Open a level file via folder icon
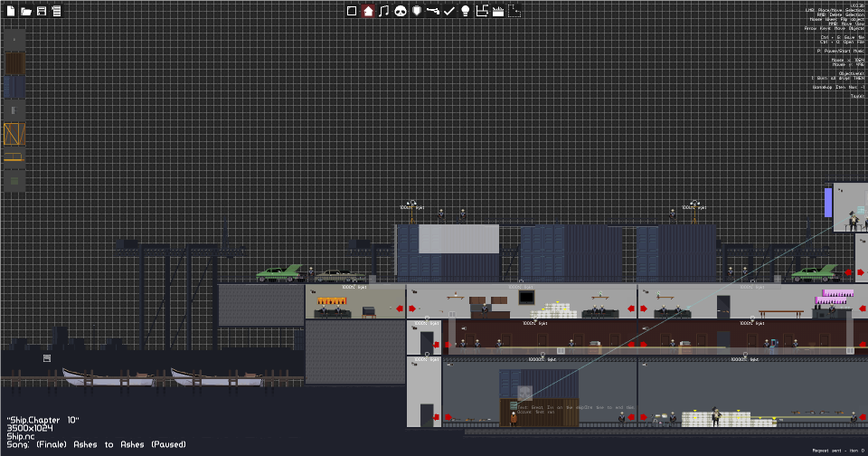This screenshot has height=456, width=868. click(25, 11)
